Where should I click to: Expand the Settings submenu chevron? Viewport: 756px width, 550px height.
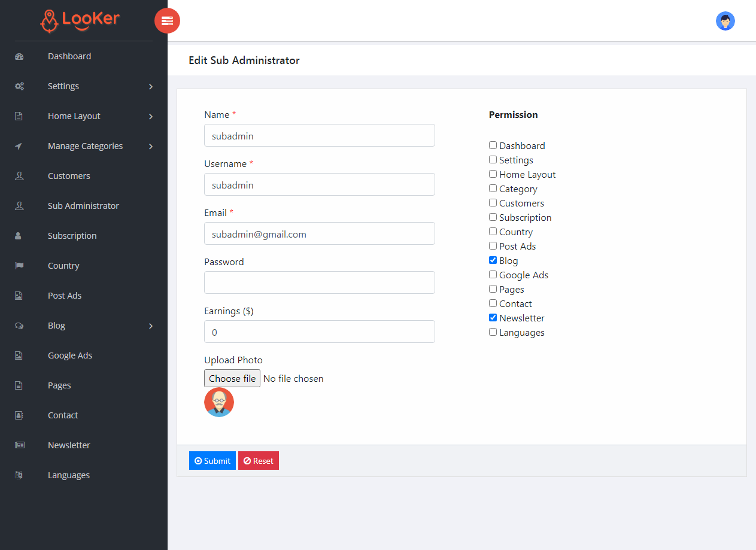coord(151,87)
